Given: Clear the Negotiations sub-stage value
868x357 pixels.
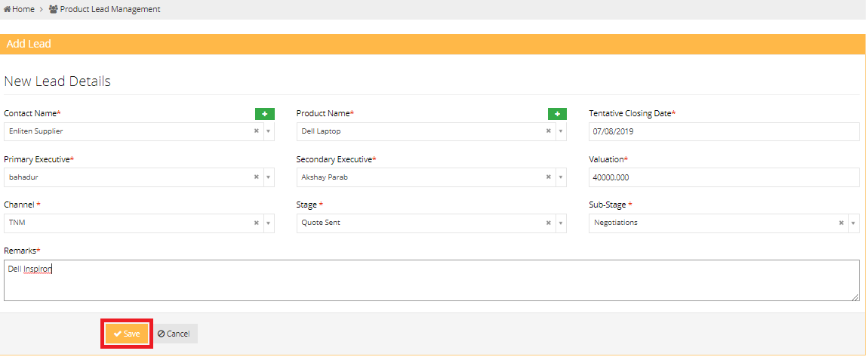Looking at the screenshot, I should point(842,223).
